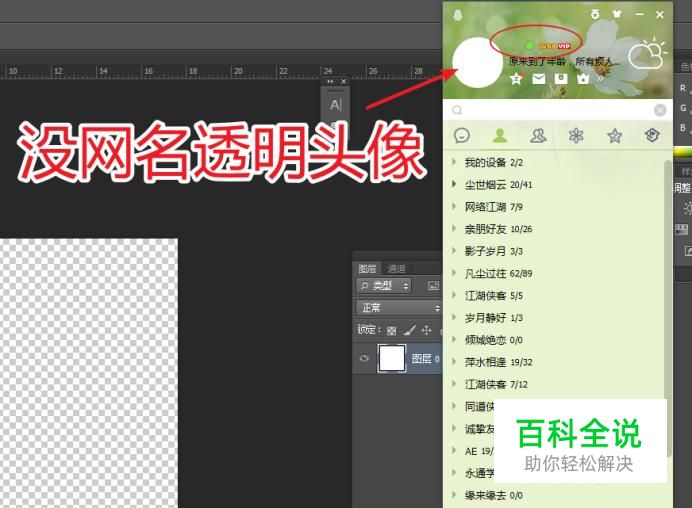
Task: Minimize the QQ window
Action: (639, 15)
